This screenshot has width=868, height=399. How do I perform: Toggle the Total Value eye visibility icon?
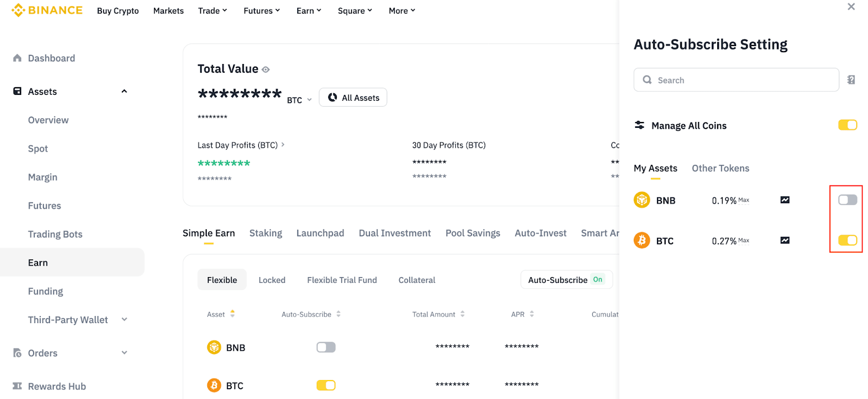click(x=266, y=69)
